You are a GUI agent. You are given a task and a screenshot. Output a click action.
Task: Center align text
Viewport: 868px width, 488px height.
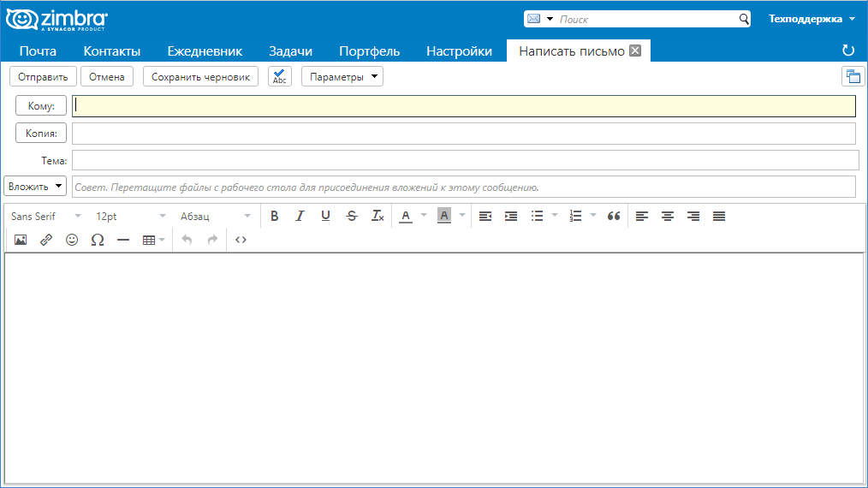click(668, 216)
